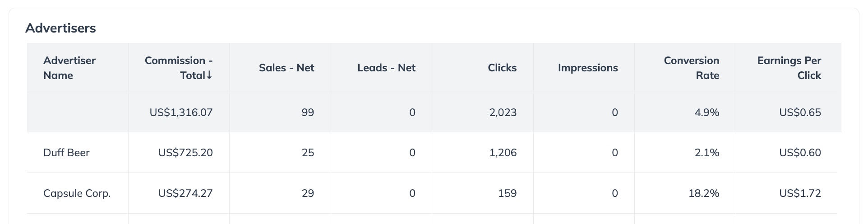Click total conversion rate 4.9% cell

706,112
